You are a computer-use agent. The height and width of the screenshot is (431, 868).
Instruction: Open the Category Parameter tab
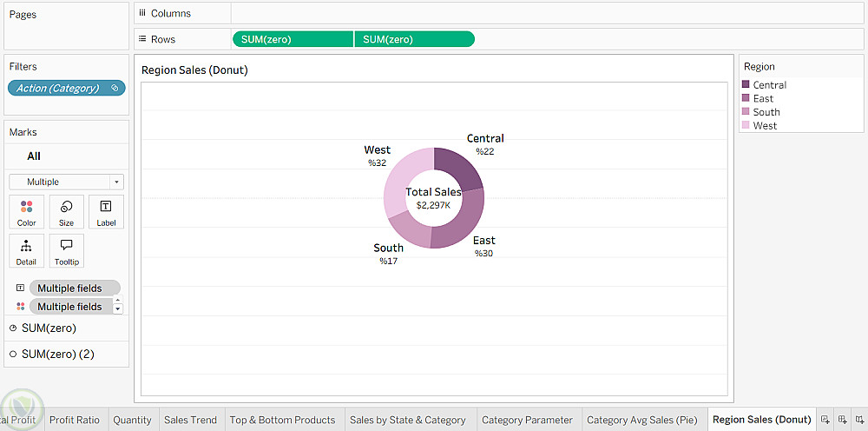tap(527, 420)
